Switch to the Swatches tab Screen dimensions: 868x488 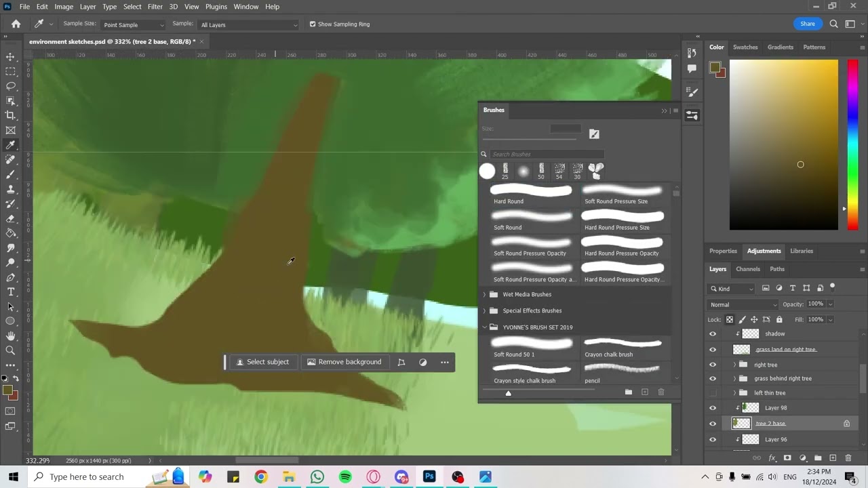click(745, 47)
